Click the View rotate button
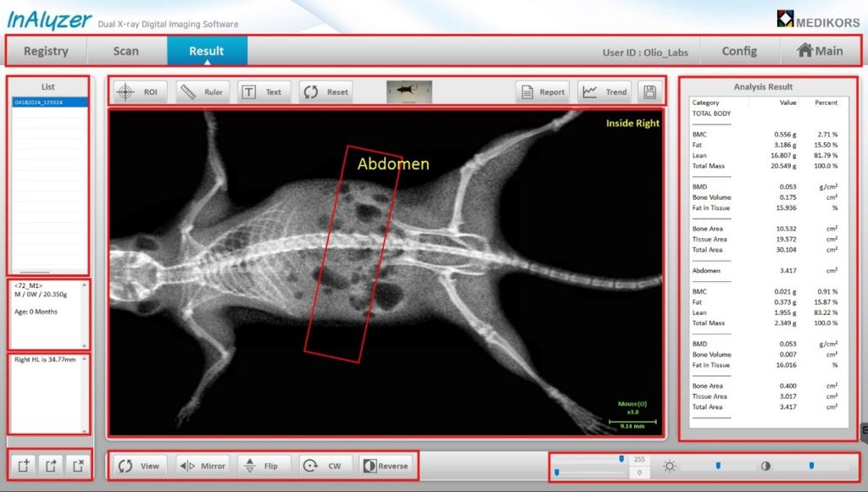Viewport: 868px width, 492px height. [x=140, y=466]
